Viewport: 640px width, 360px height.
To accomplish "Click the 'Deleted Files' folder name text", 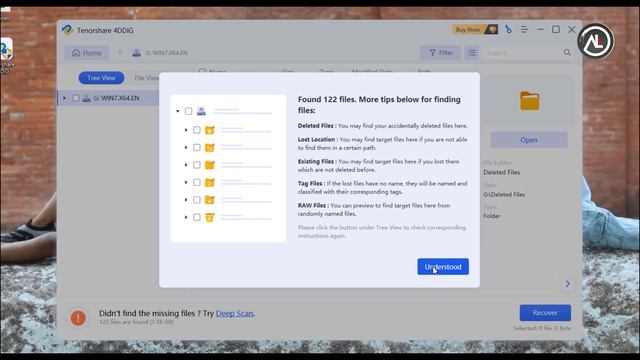I will click(502, 172).
